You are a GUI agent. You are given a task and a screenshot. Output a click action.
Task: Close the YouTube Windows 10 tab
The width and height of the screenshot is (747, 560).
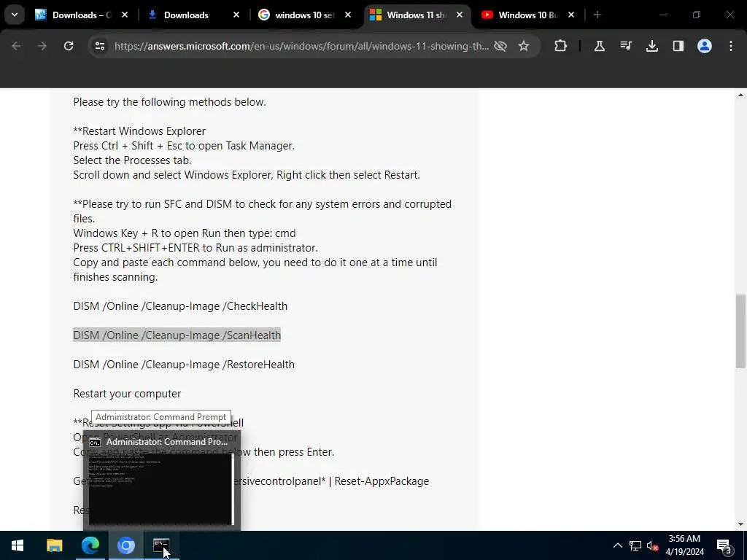[571, 15]
